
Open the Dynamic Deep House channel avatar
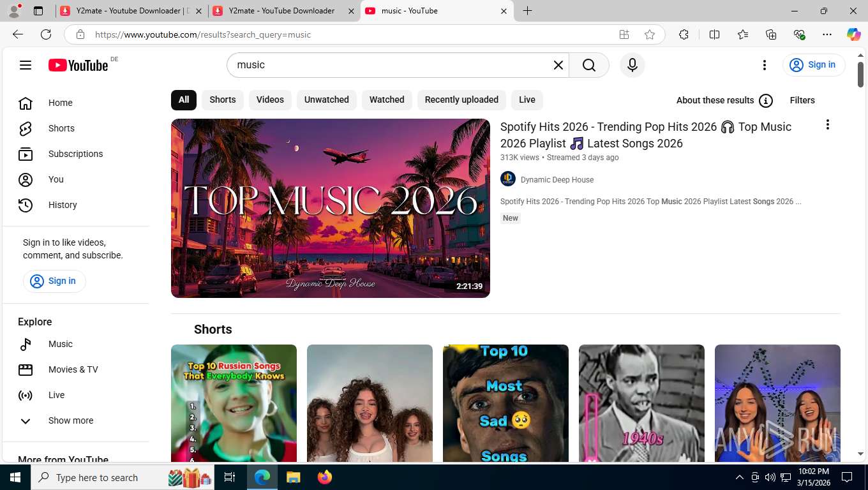click(508, 179)
